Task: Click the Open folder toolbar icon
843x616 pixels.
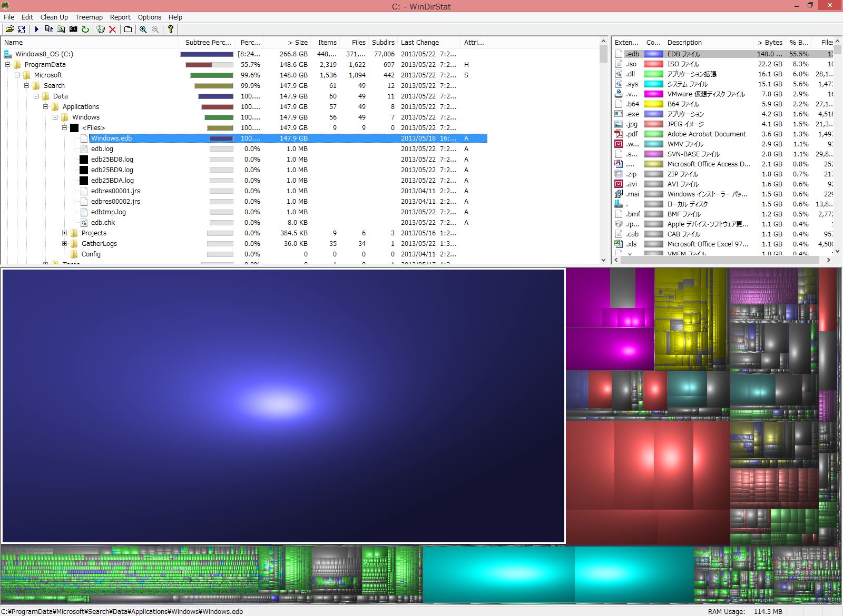Action: [x=9, y=29]
